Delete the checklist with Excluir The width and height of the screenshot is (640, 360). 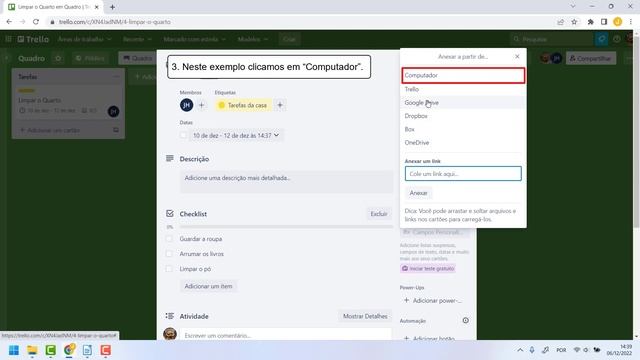tap(379, 214)
